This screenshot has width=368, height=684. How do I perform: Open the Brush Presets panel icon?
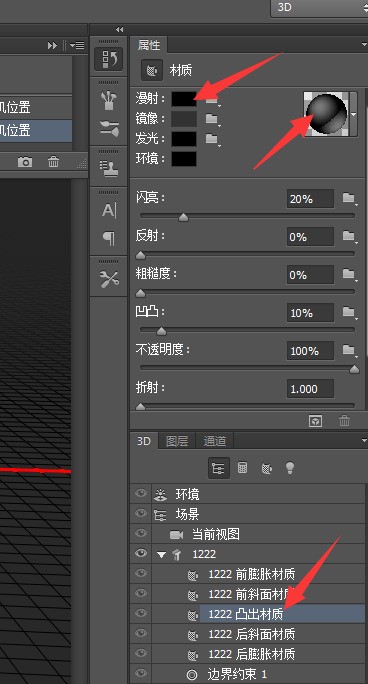pyautogui.click(x=109, y=101)
